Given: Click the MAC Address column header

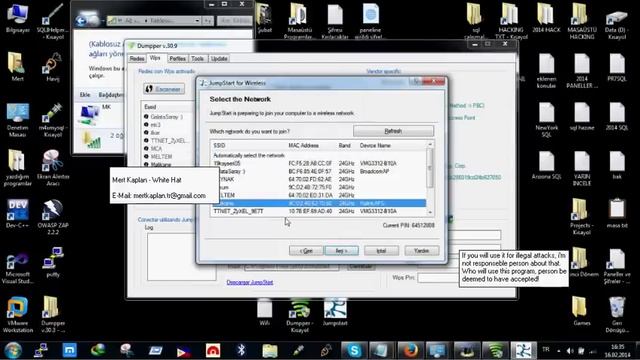Looking at the screenshot, I should 311,145.
